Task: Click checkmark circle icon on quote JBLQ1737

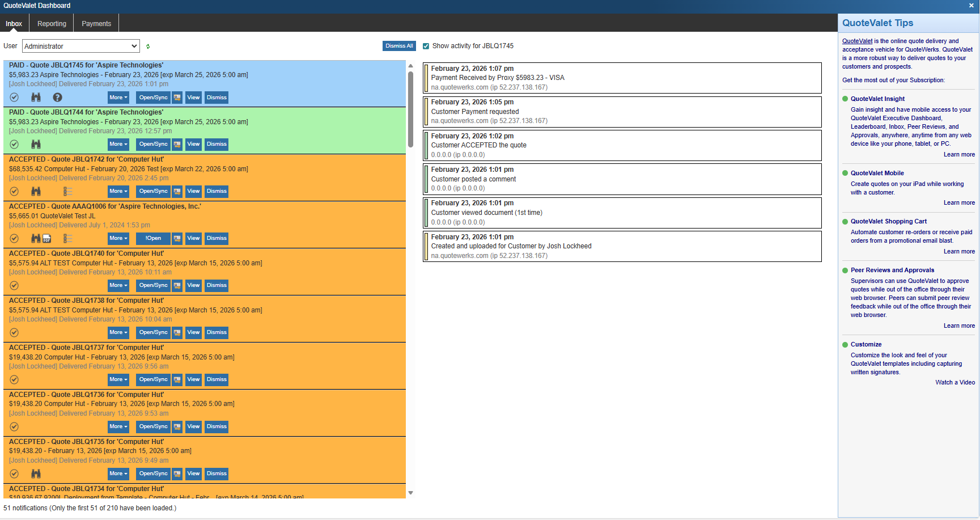Action: click(x=14, y=380)
